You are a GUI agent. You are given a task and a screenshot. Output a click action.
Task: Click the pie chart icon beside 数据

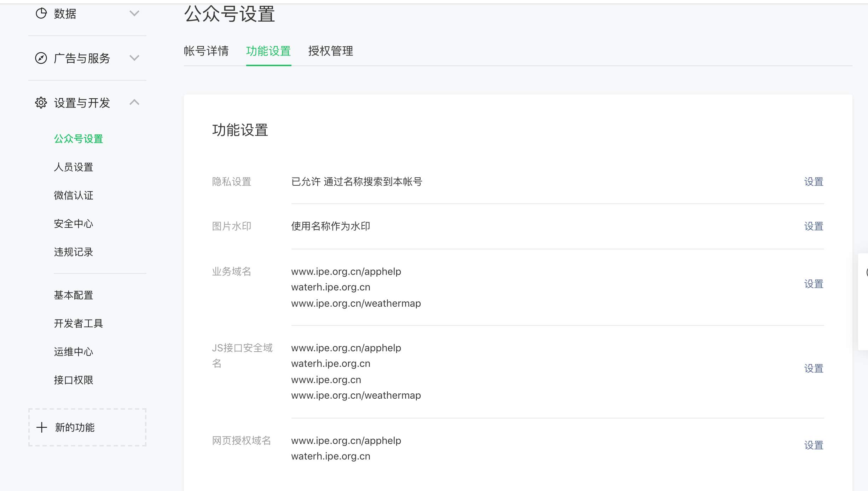[41, 13]
